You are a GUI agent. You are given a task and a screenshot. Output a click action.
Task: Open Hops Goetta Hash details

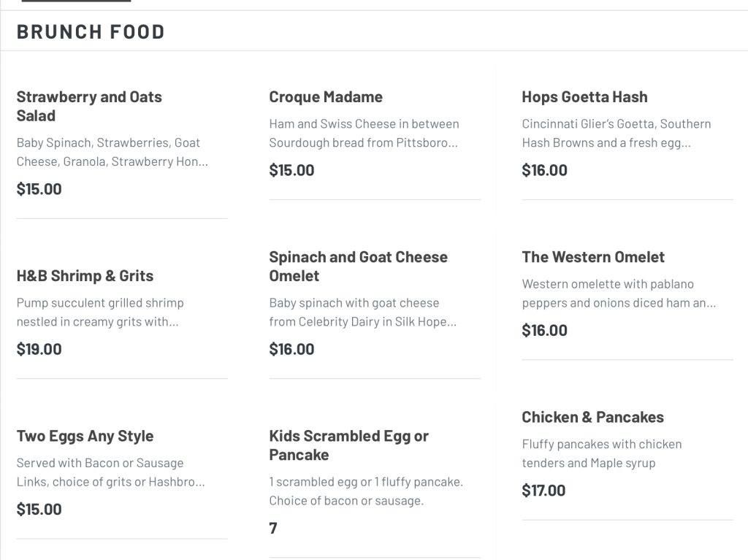pyautogui.click(x=584, y=97)
